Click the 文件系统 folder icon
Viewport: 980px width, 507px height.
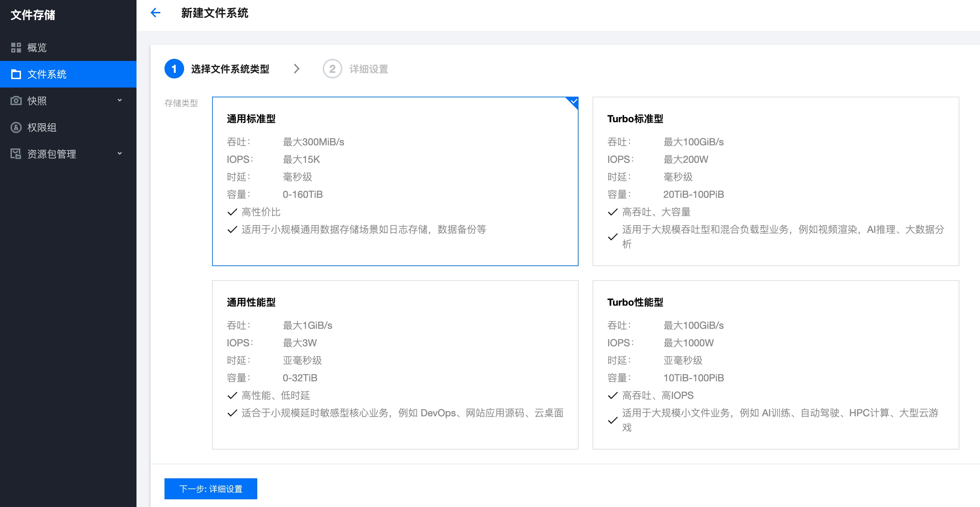tap(16, 74)
